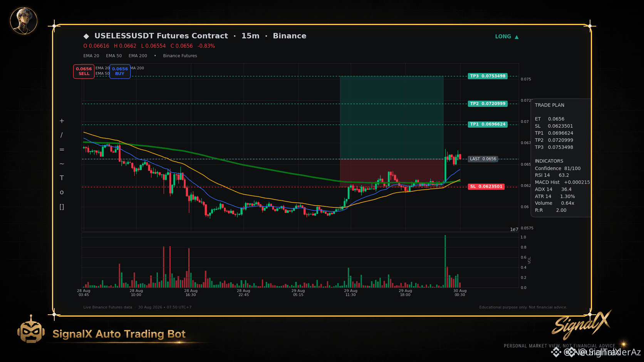
Task: Click the 29 Aug 18:00 time label
Action: (405, 293)
